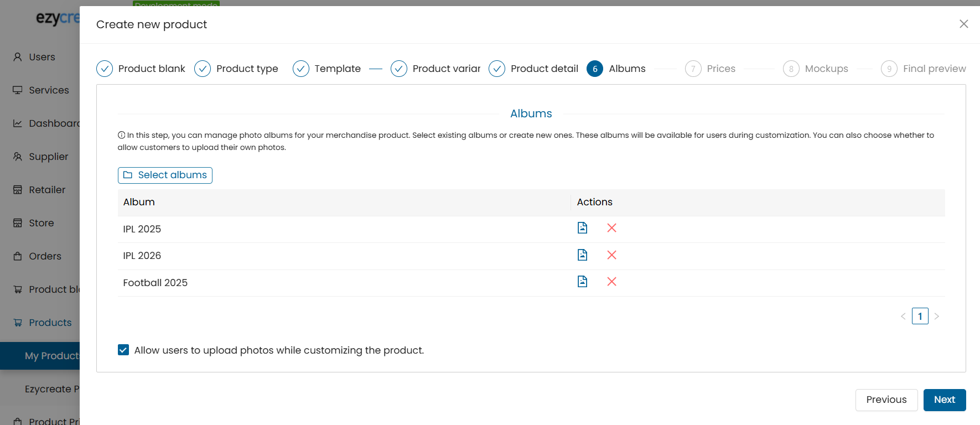
Task: Open Services in the sidebar
Action: pyautogui.click(x=49, y=90)
